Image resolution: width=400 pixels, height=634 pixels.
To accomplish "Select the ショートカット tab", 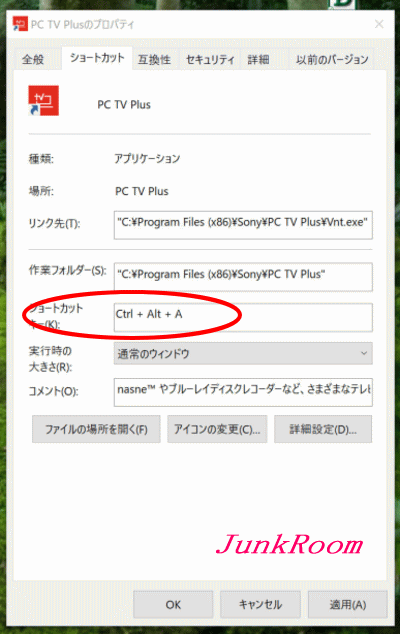I will (97, 58).
